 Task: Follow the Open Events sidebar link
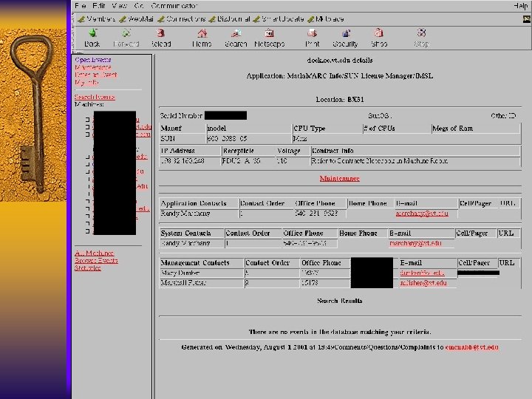pyautogui.click(x=93, y=60)
